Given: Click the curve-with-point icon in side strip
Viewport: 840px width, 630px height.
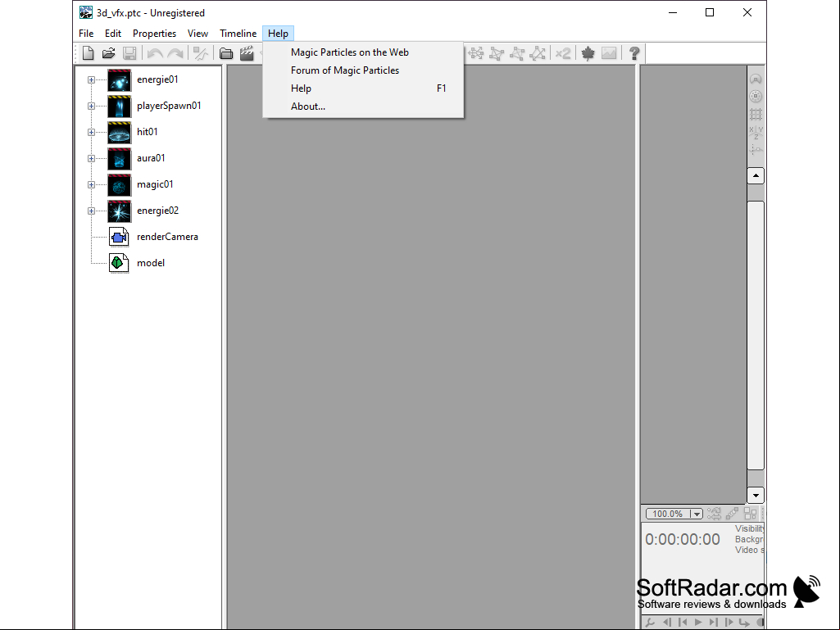Looking at the screenshot, I should [x=756, y=149].
